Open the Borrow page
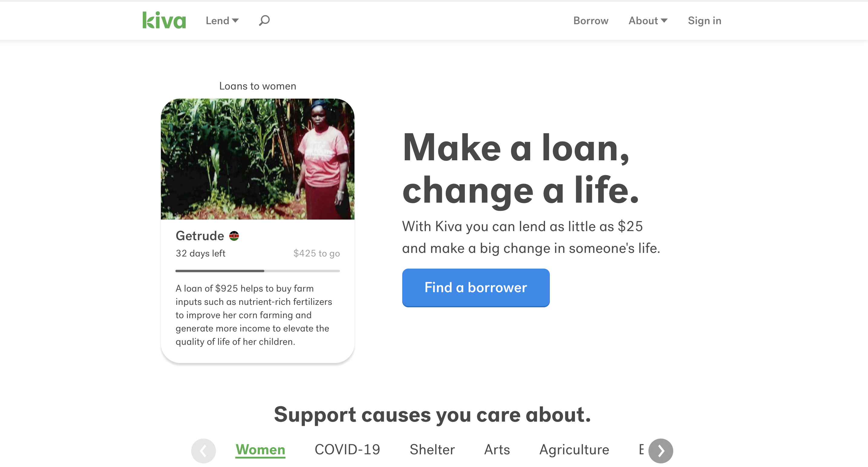The height and width of the screenshot is (467, 868). (x=591, y=21)
